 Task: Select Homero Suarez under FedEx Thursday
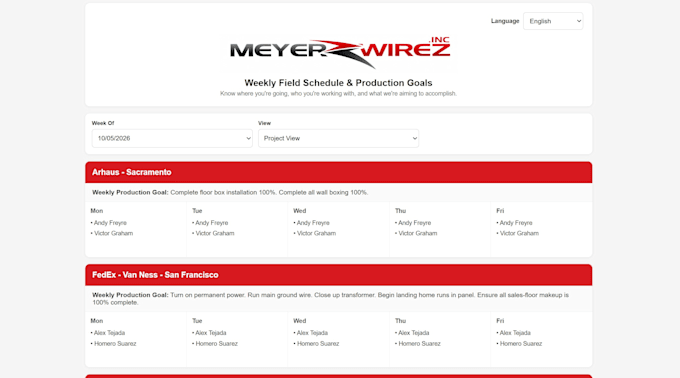click(x=419, y=344)
